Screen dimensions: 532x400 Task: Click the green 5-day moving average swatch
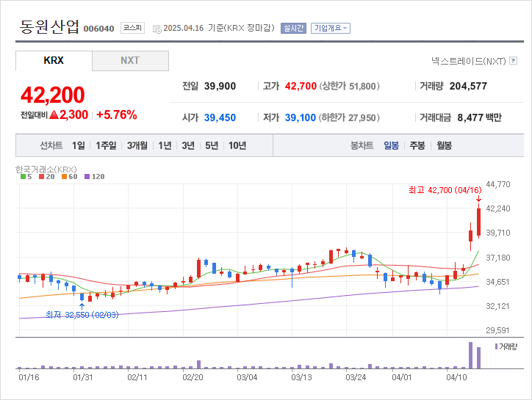click(x=23, y=177)
